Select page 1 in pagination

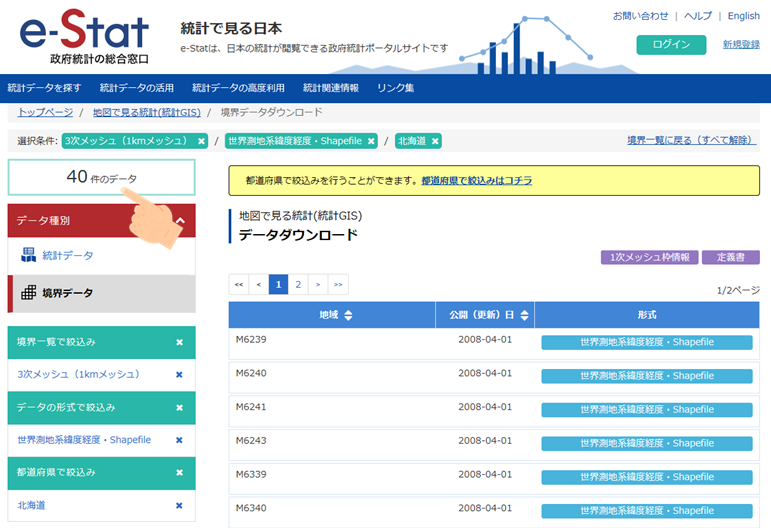pos(278,284)
